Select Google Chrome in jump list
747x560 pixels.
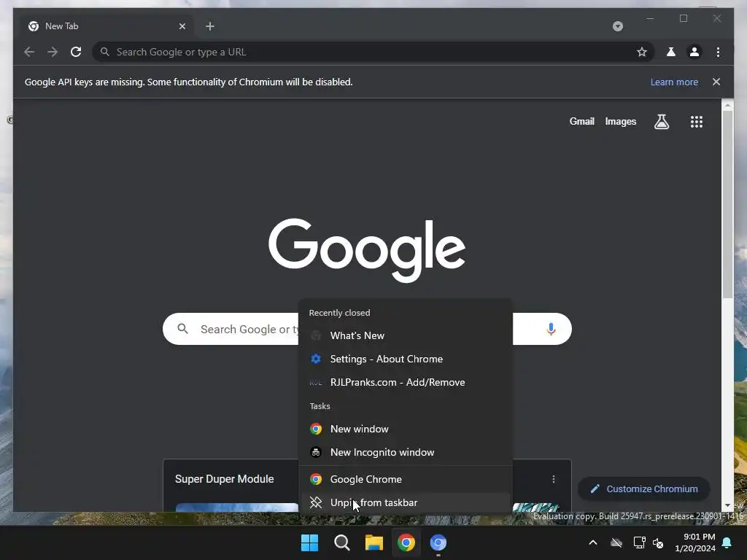tap(406, 480)
